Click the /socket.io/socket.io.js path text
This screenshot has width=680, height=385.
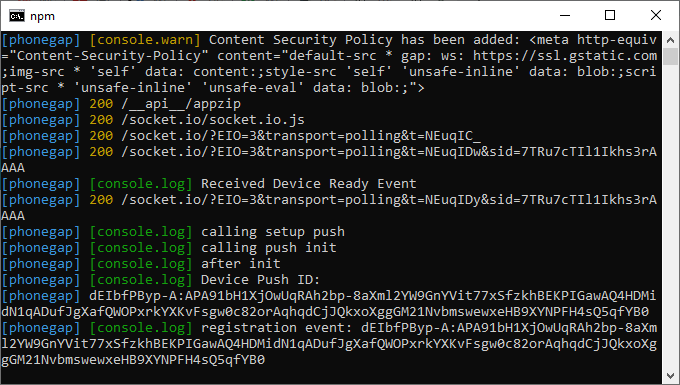tap(213, 120)
